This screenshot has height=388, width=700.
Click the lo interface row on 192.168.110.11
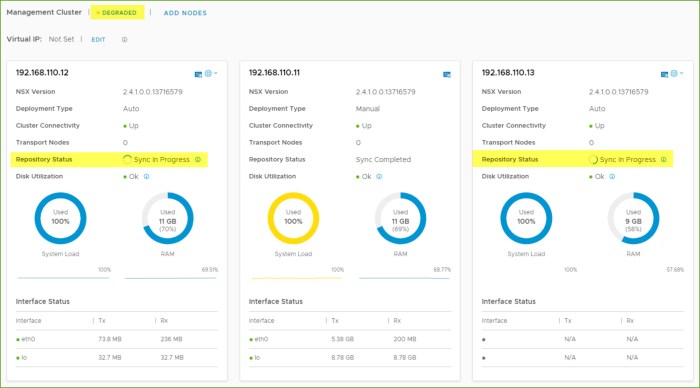[350, 358]
